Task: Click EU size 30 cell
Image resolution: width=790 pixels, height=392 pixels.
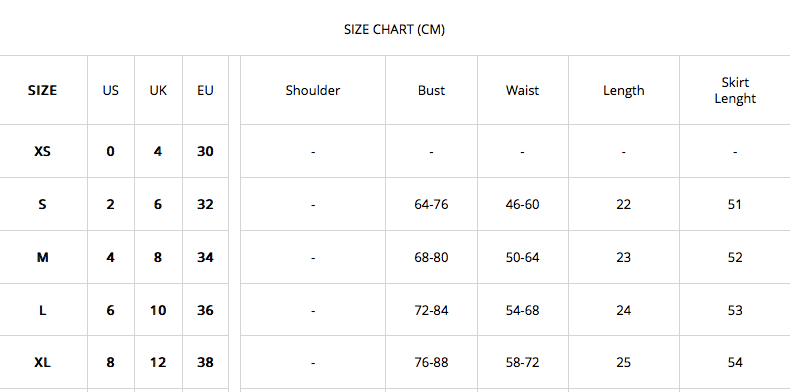Action: 205,151
